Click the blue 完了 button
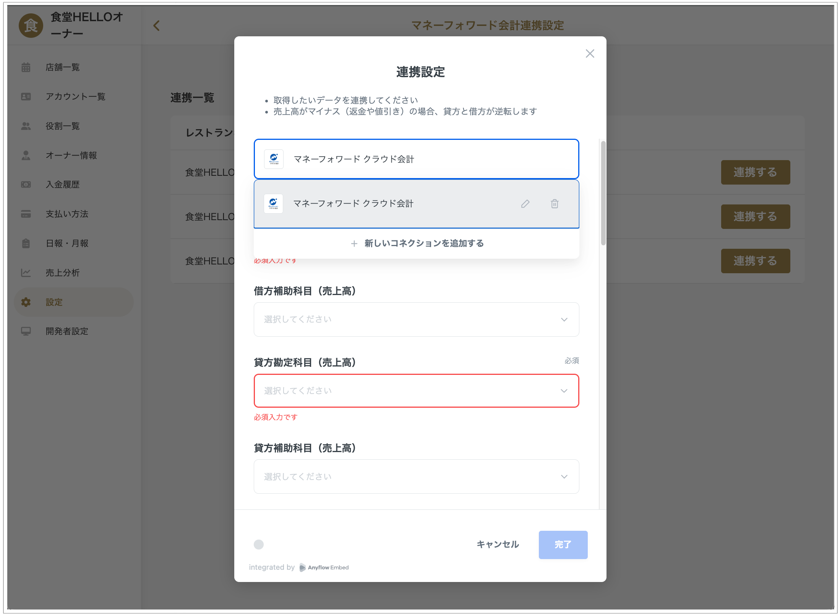Screen dimensions: 840x616 click(563, 545)
